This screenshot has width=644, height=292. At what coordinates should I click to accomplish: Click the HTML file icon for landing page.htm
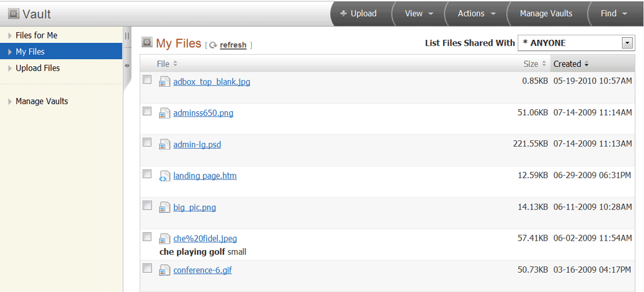pyautogui.click(x=164, y=176)
